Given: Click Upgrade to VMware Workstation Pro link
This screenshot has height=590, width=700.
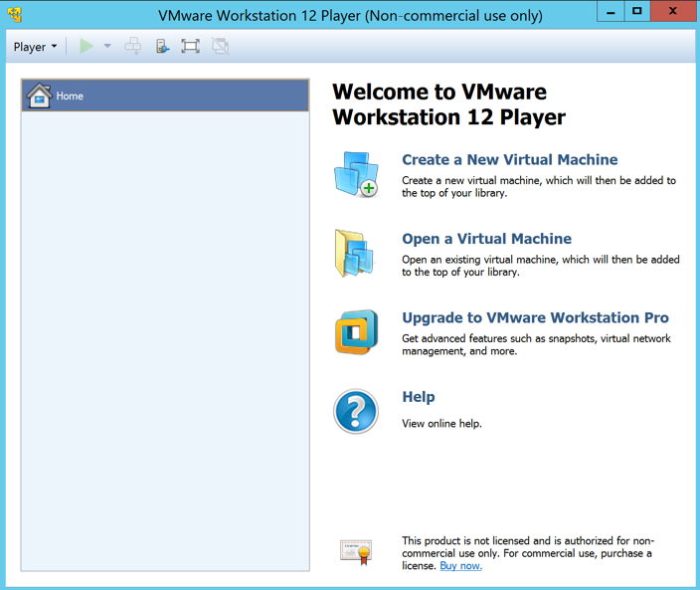Looking at the screenshot, I should click(x=535, y=317).
